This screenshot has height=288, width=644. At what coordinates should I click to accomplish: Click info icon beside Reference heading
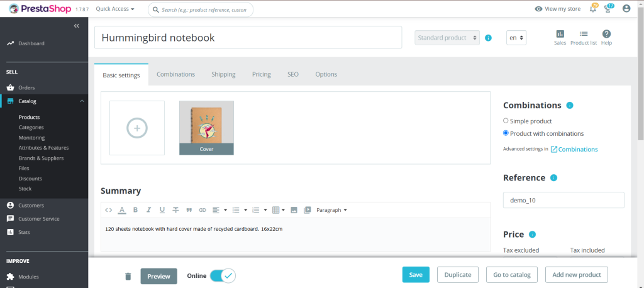point(553,178)
